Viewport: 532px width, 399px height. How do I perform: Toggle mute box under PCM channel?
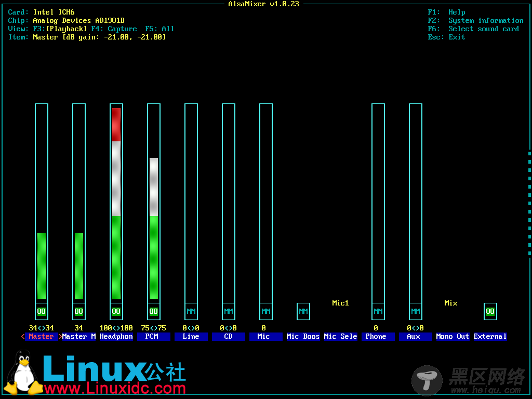point(154,312)
